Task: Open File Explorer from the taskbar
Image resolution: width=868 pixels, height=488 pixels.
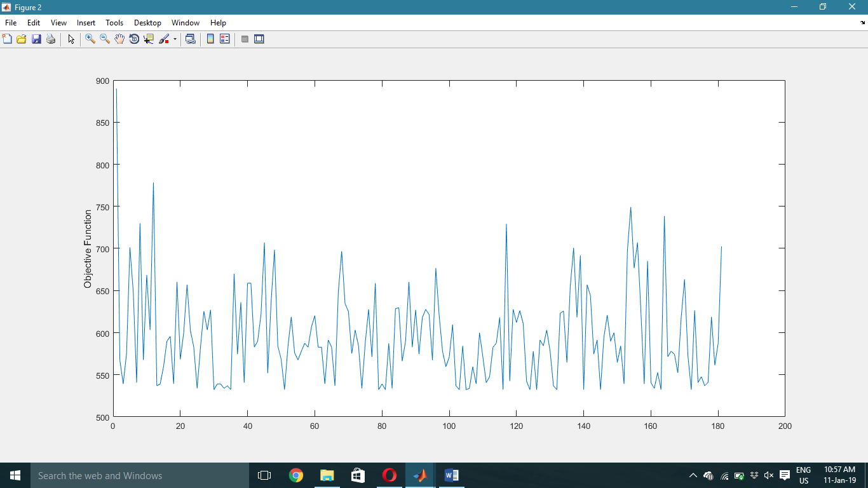Action: click(327, 475)
